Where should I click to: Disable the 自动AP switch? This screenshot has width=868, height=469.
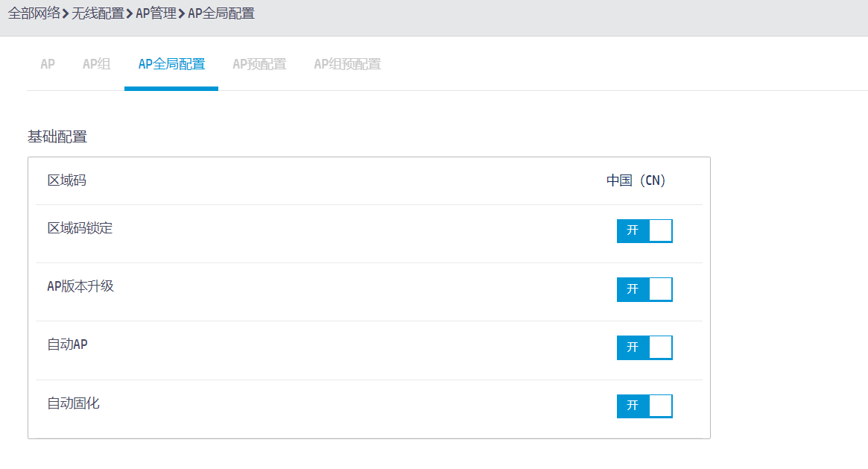click(644, 347)
